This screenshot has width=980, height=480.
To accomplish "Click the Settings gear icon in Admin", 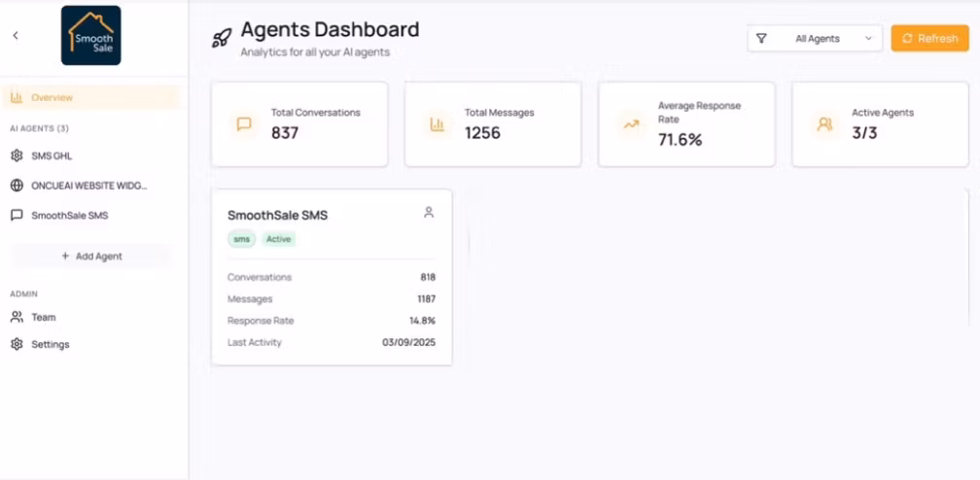I will point(17,344).
